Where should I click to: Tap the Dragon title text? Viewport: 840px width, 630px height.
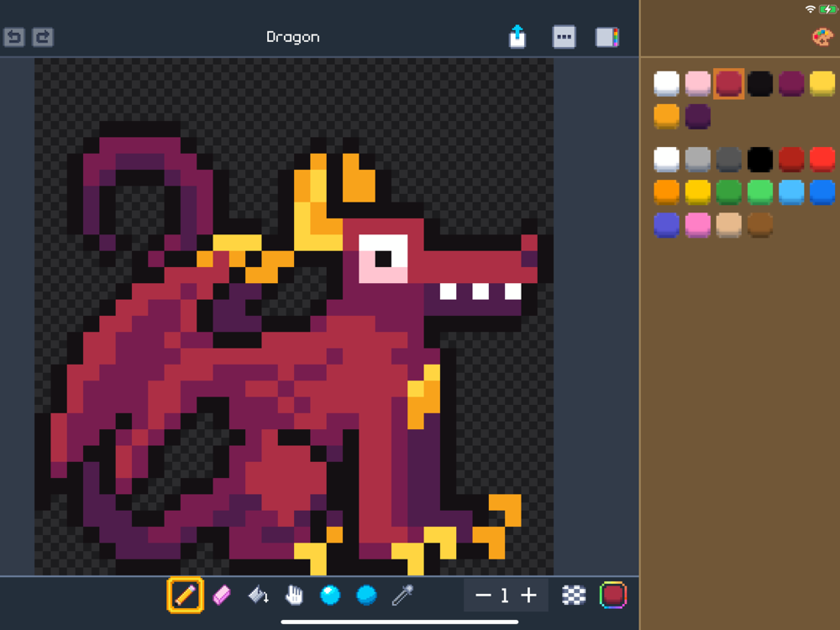pos(292,37)
